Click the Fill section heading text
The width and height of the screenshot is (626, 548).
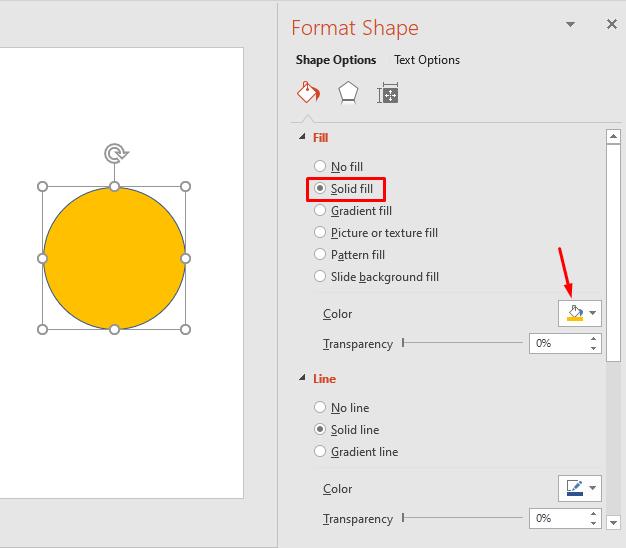(320, 138)
